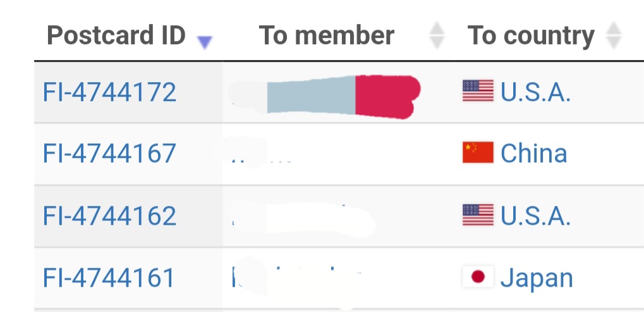Click the To member sort arrows
This screenshot has height=312, width=644.
click(437, 36)
